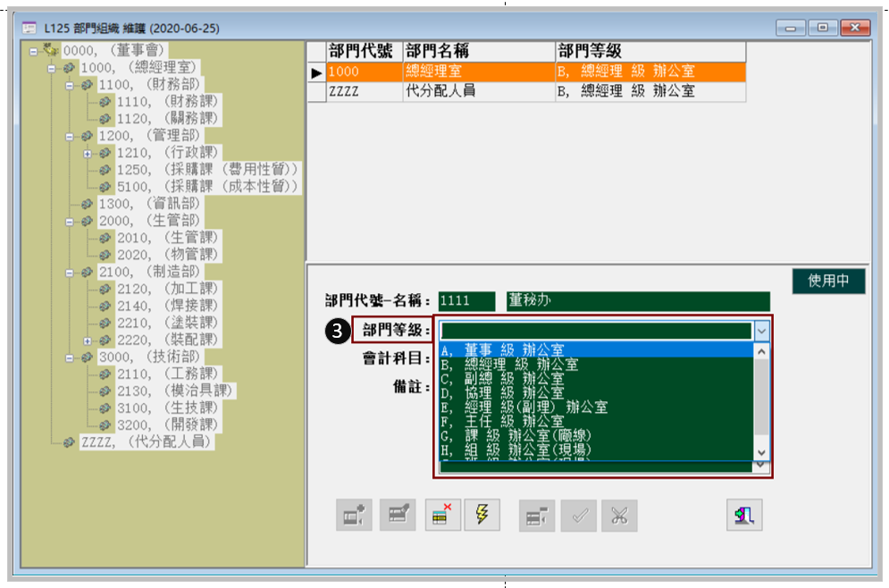Click the node icon beside 1100 財務部
The width and height of the screenshot is (889, 588).
88,85
